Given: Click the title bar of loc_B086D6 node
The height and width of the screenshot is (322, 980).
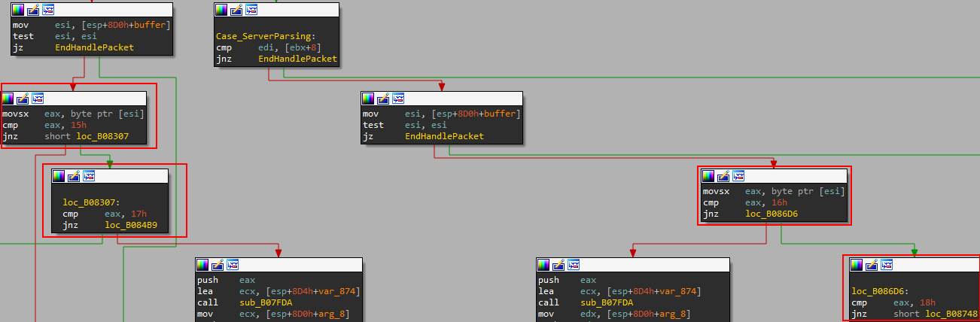Looking at the screenshot, I should (915, 265).
